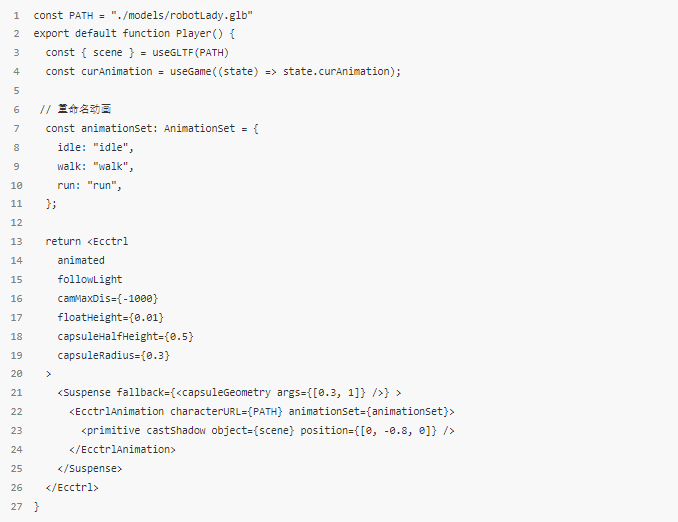Image resolution: width=678 pixels, height=522 pixels.
Task: Click the walk: "walk" entry
Action: pos(96,167)
